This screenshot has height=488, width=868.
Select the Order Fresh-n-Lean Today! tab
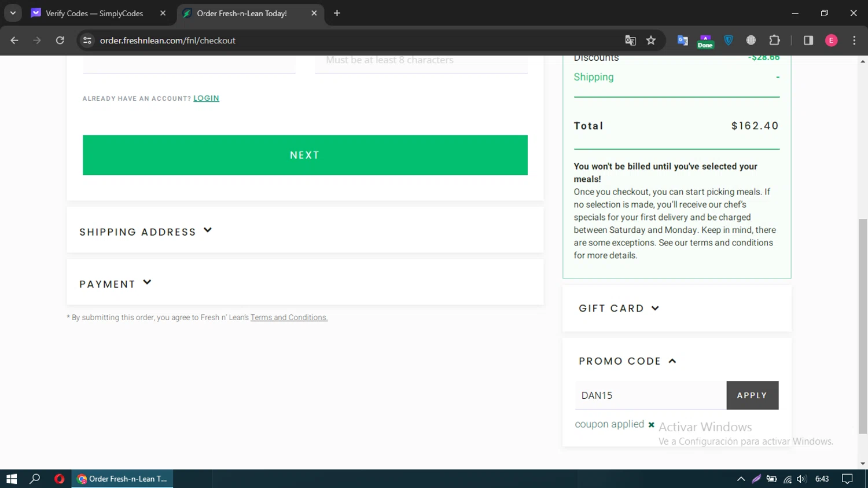click(242, 13)
